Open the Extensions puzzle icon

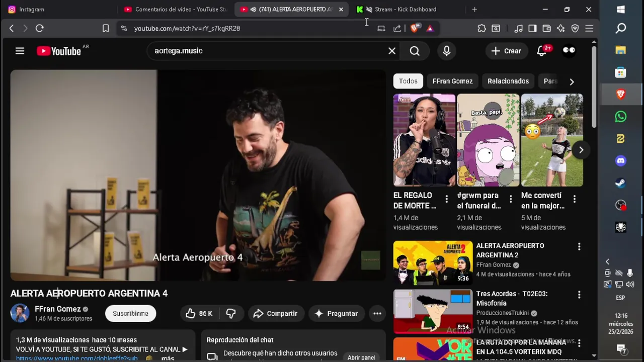pos(481,28)
